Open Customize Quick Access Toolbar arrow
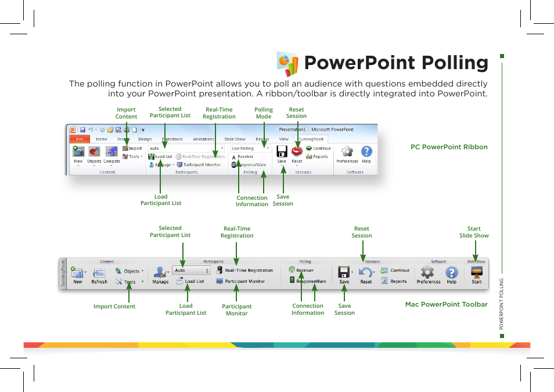The width and height of the screenshot is (554, 392). [143, 130]
